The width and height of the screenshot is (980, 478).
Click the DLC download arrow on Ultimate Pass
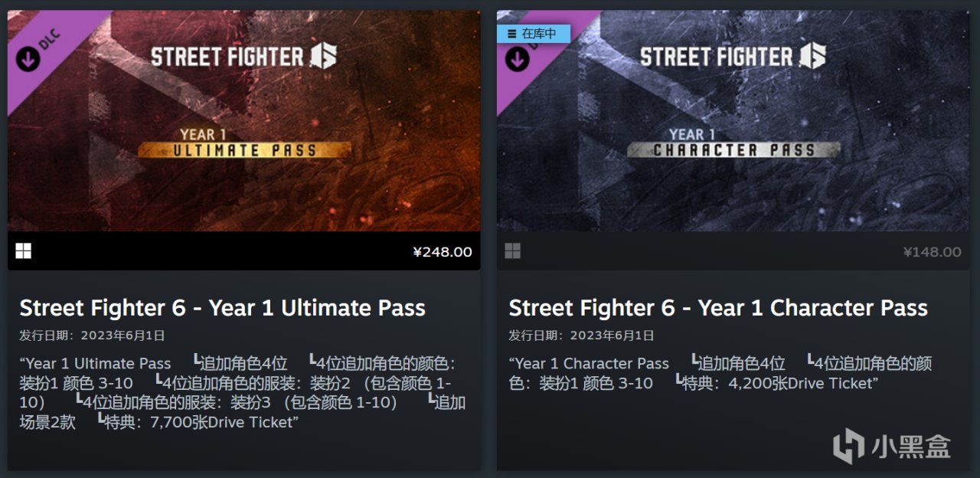28,58
